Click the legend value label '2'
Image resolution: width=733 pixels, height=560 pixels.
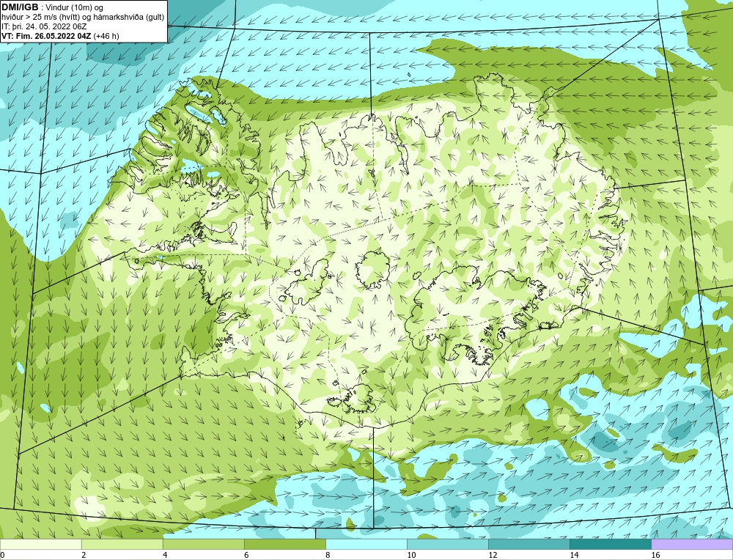click(x=84, y=555)
